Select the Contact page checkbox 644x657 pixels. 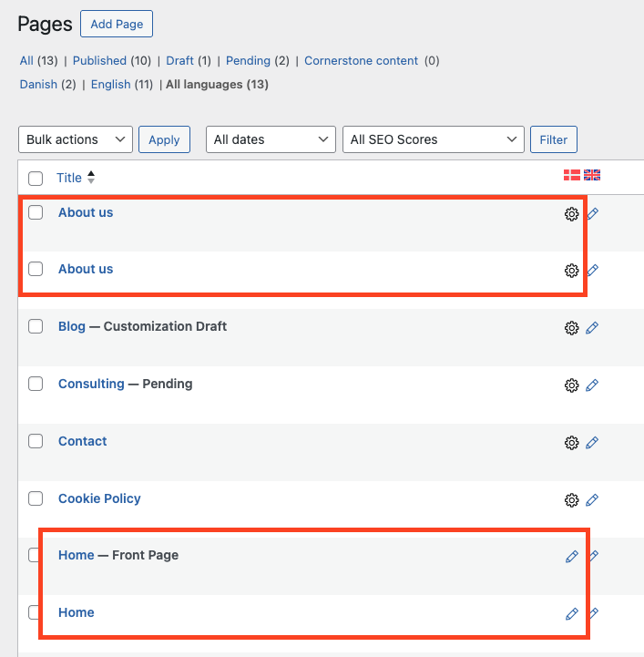[x=36, y=441]
